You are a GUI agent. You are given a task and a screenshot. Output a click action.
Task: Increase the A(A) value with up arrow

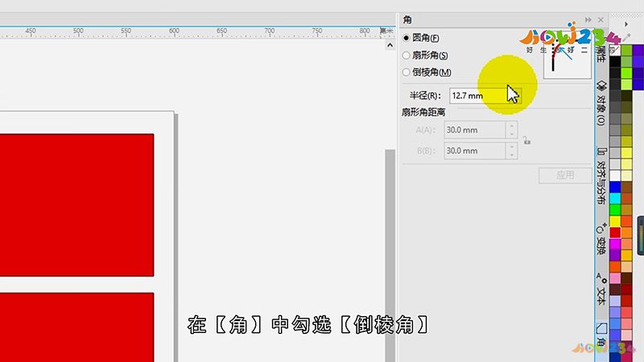click(x=512, y=126)
